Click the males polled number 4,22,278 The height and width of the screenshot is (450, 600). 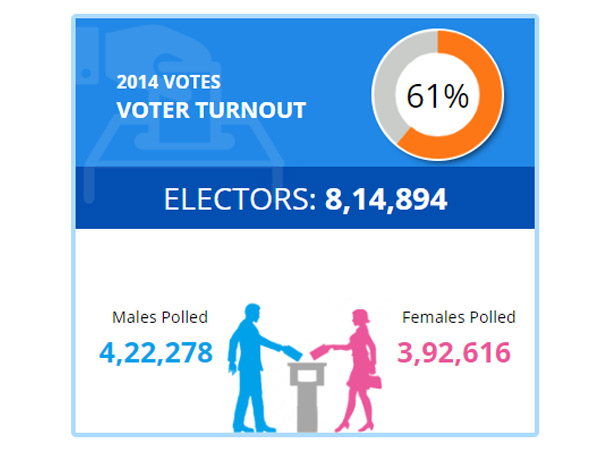[156, 352]
